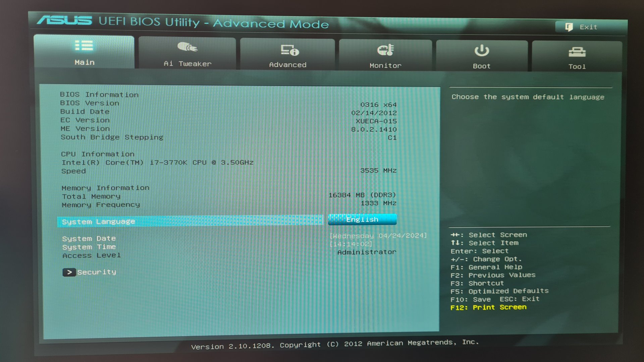Open the Security menu entry

click(97, 272)
